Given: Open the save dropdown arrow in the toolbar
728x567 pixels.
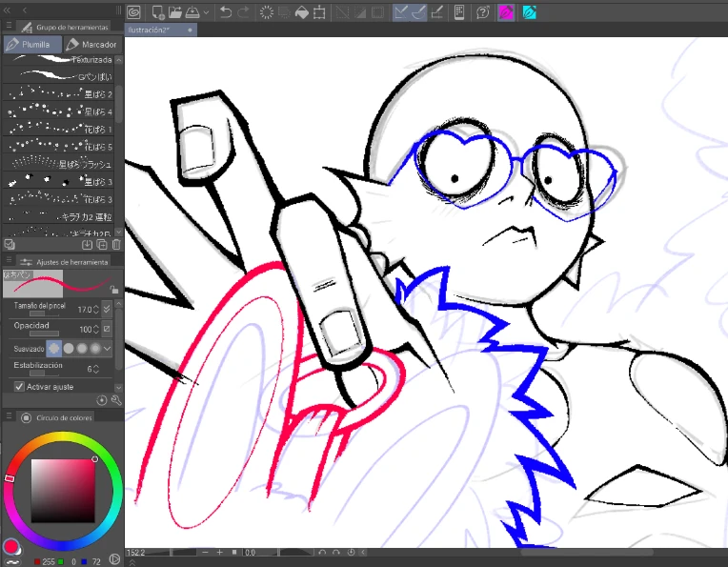Looking at the screenshot, I should click(x=206, y=12).
